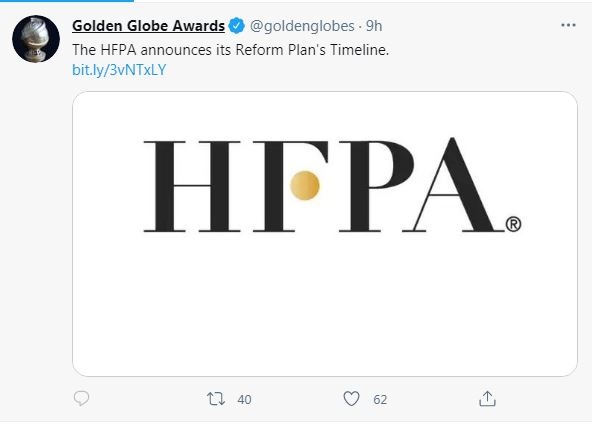Open the 9h timestamp permalink
The height and width of the screenshot is (427, 592).
(x=374, y=26)
